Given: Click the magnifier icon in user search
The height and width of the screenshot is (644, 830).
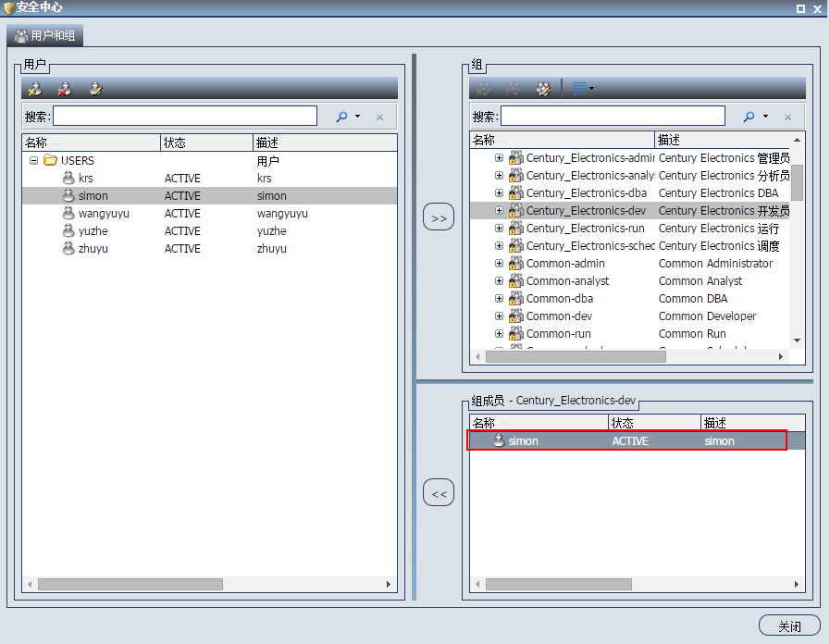Looking at the screenshot, I should point(341,117).
